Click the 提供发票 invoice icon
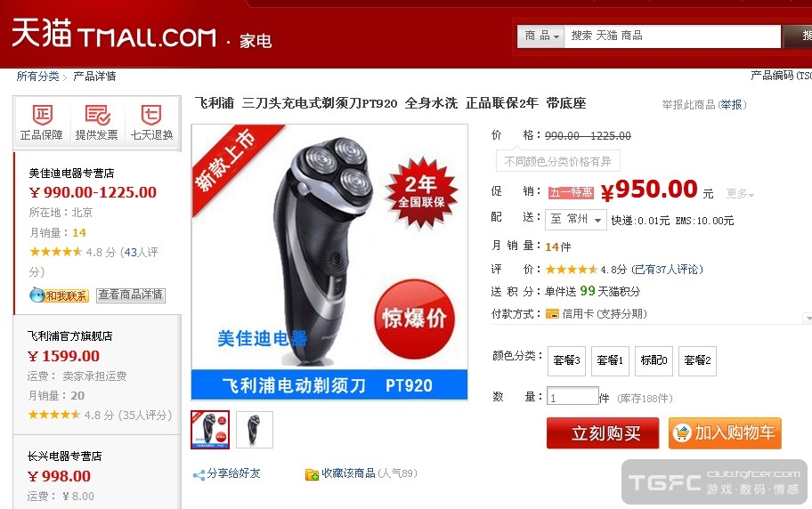 tap(97, 115)
